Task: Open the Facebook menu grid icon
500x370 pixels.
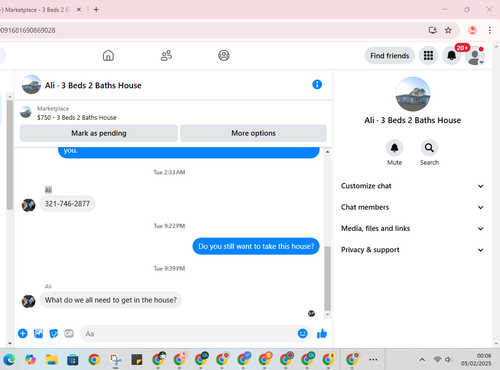Action: (428, 56)
